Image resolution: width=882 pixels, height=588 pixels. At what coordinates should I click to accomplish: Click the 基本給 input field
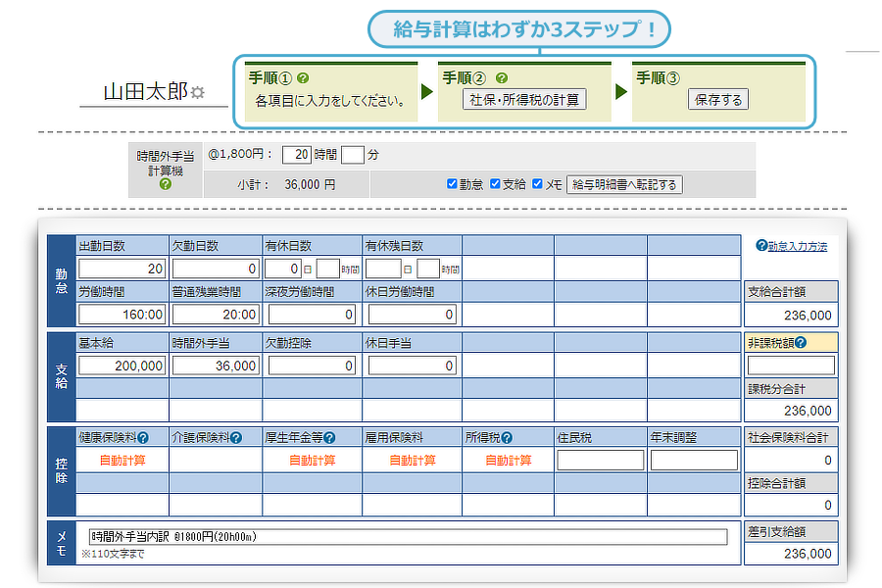click(122, 366)
